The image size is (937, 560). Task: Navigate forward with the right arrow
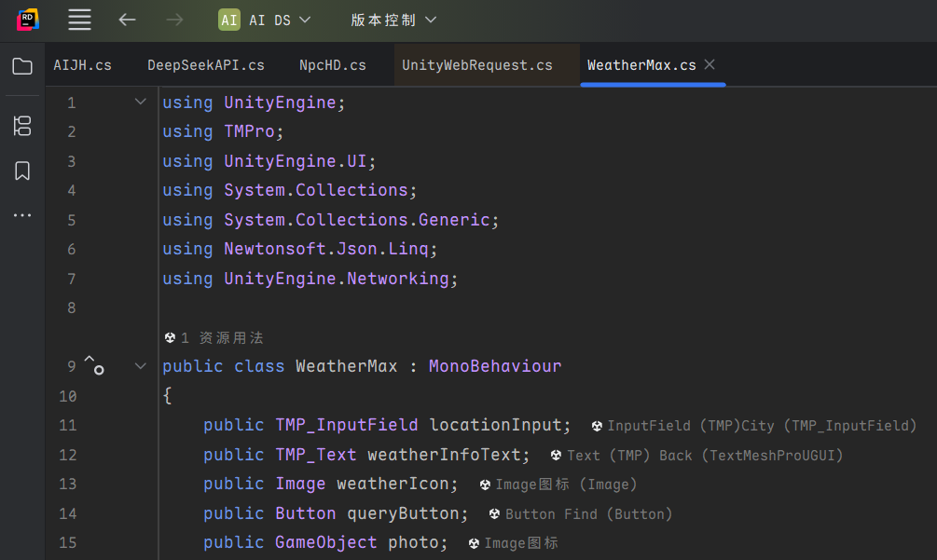pyautogui.click(x=174, y=20)
